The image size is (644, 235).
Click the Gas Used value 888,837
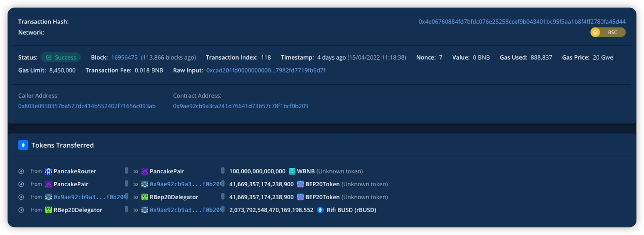541,57
